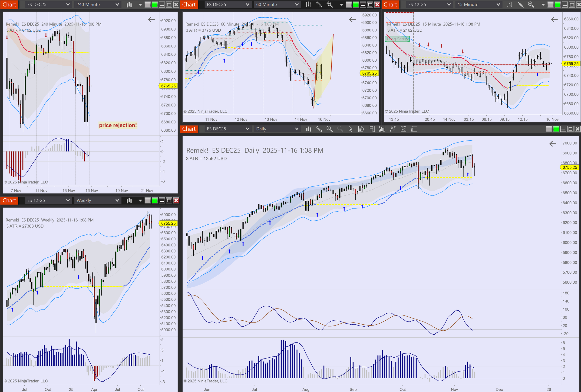The image size is (581, 392).
Task: Open Properties list icon on Daily chart toolbar
Action: click(414, 129)
